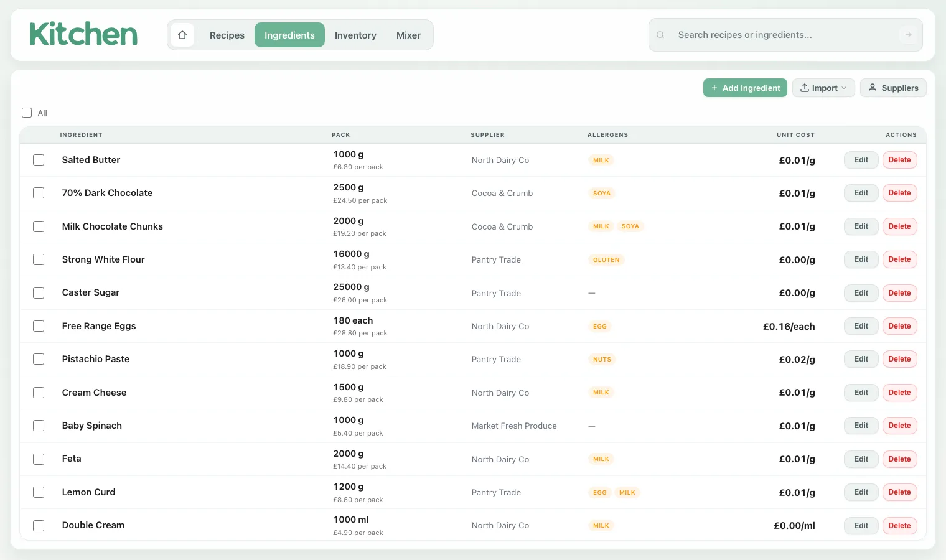Open the Inventory tab
The height and width of the screenshot is (560, 946).
pyautogui.click(x=355, y=35)
